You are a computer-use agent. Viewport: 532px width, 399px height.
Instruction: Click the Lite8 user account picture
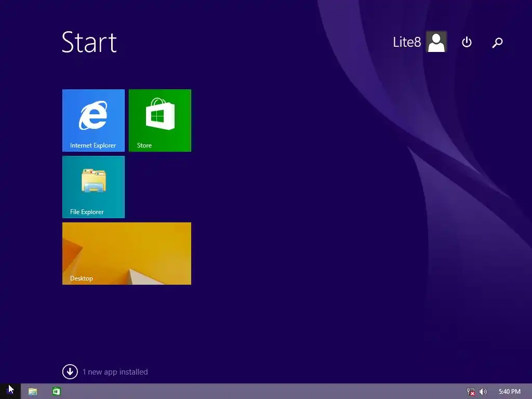coord(436,42)
